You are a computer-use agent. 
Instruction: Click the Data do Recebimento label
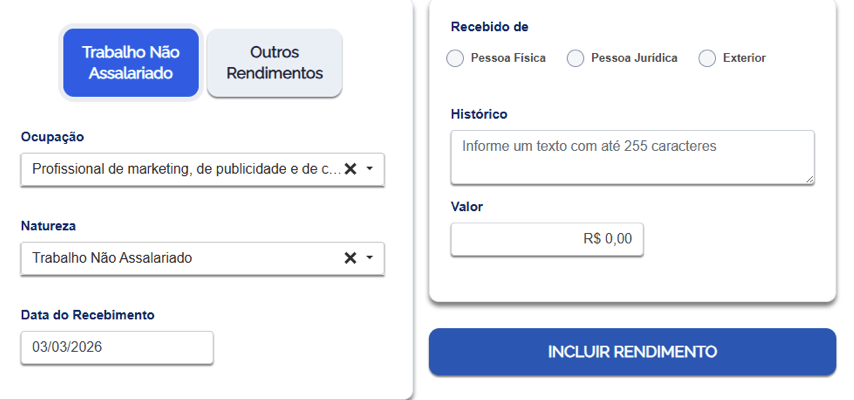(88, 315)
